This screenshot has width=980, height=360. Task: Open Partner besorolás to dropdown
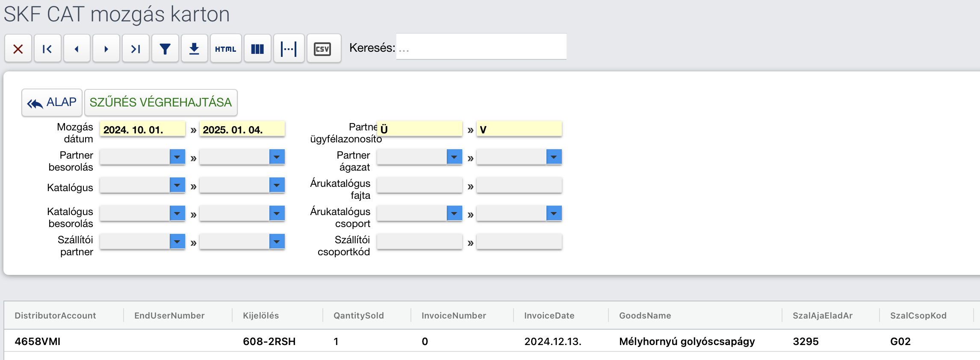(x=277, y=157)
